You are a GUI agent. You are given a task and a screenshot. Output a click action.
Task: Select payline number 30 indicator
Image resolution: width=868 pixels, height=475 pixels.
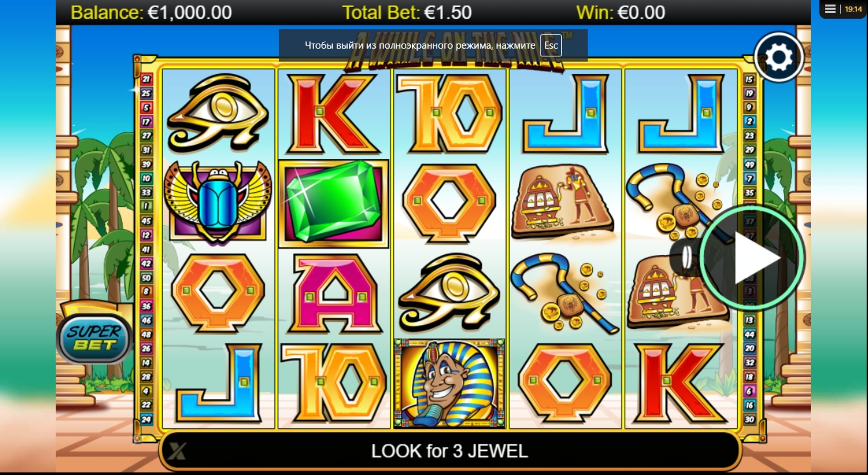pos(749,420)
